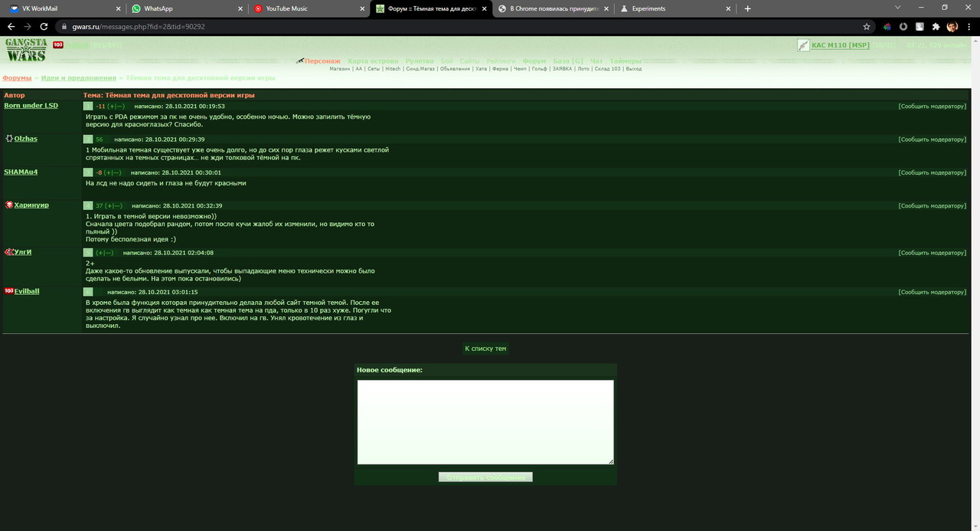980x531 pixels.
Task: Click the Магазин submenu link
Action: [x=340, y=69]
